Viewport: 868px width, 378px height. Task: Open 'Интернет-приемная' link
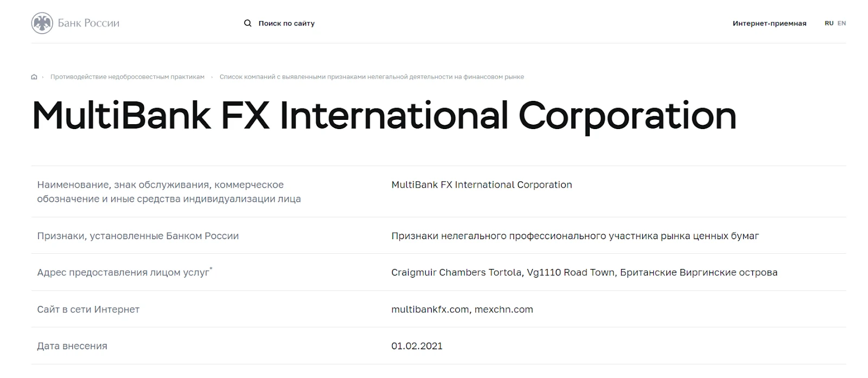(x=769, y=23)
